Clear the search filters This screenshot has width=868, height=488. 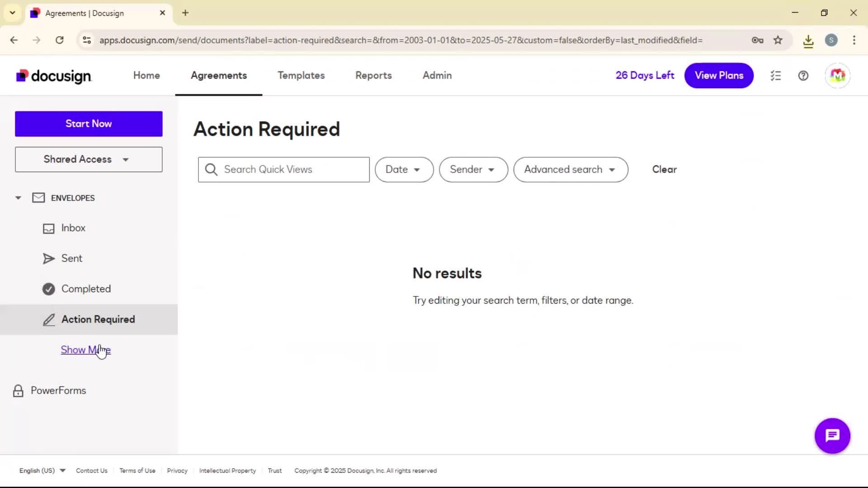(x=664, y=169)
